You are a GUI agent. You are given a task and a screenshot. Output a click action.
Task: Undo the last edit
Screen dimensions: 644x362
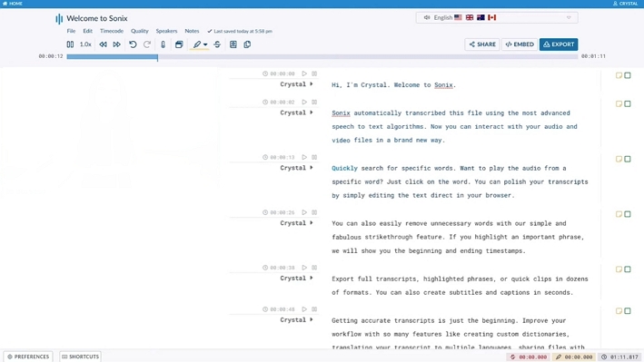pos(133,44)
